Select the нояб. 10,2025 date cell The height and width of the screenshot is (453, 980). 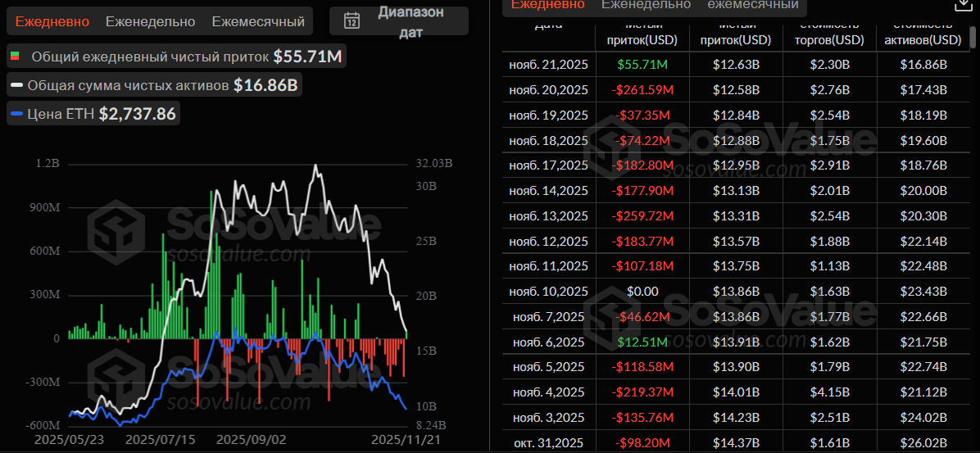(549, 291)
